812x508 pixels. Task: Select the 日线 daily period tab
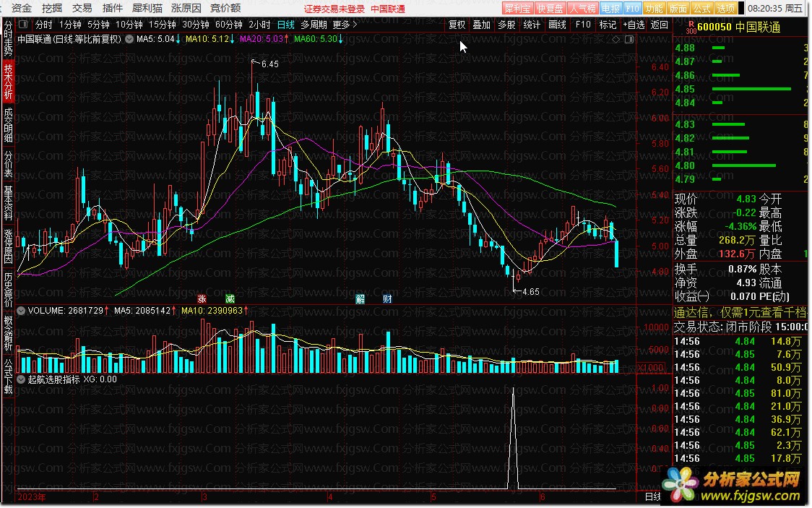click(285, 25)
